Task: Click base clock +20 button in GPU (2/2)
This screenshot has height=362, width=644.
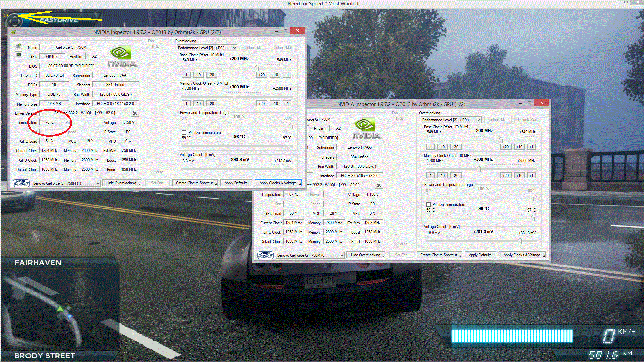Action: pyautogui.click(x=262, y=75)
